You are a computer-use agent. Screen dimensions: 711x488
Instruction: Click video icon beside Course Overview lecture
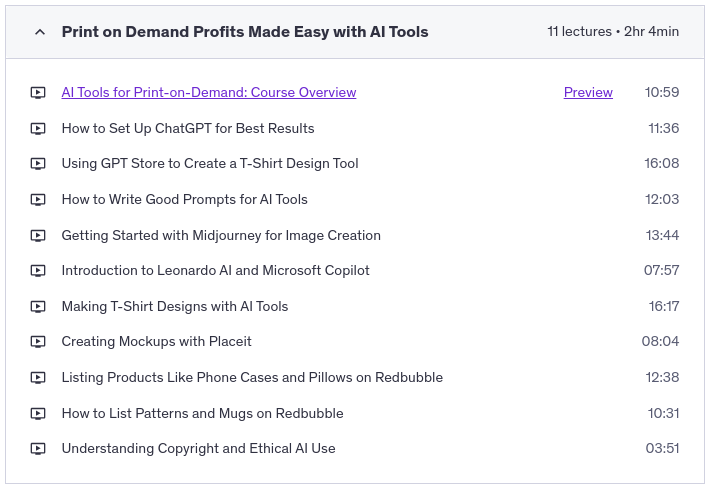(38, 93)
